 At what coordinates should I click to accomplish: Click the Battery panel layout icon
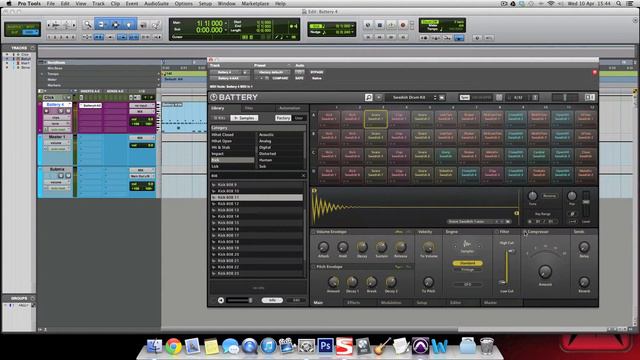[589, 97]
